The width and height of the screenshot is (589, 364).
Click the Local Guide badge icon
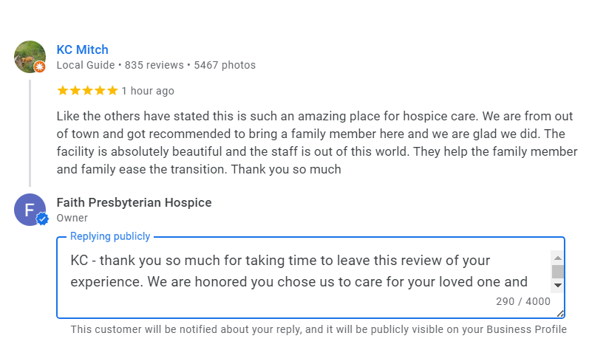coord(39,66)
